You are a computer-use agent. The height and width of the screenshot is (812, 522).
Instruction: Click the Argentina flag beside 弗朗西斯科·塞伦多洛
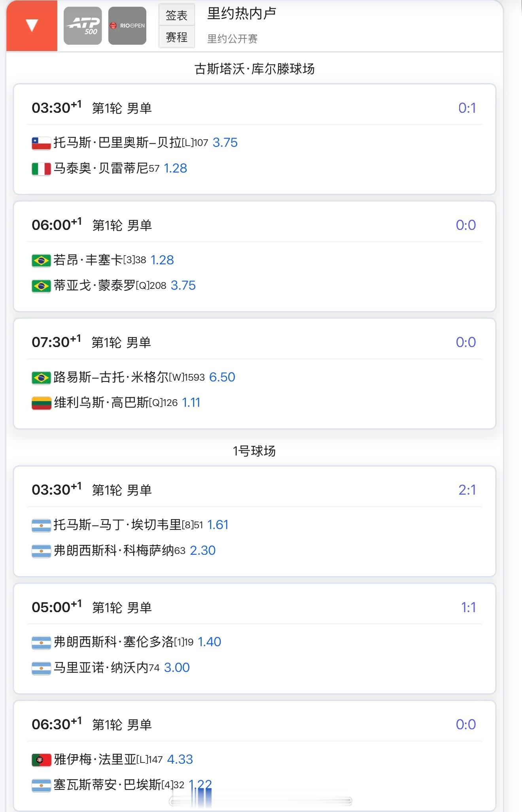(41, 642)
